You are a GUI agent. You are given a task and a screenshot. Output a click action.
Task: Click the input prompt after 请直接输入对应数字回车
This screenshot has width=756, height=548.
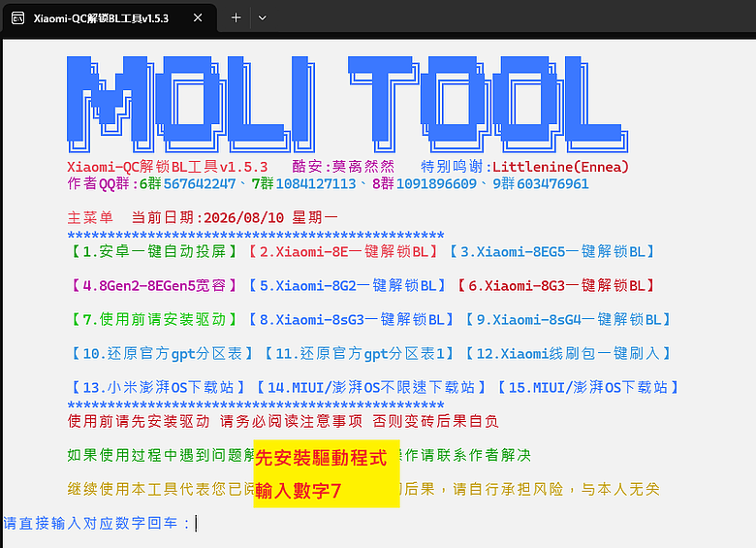196,524
